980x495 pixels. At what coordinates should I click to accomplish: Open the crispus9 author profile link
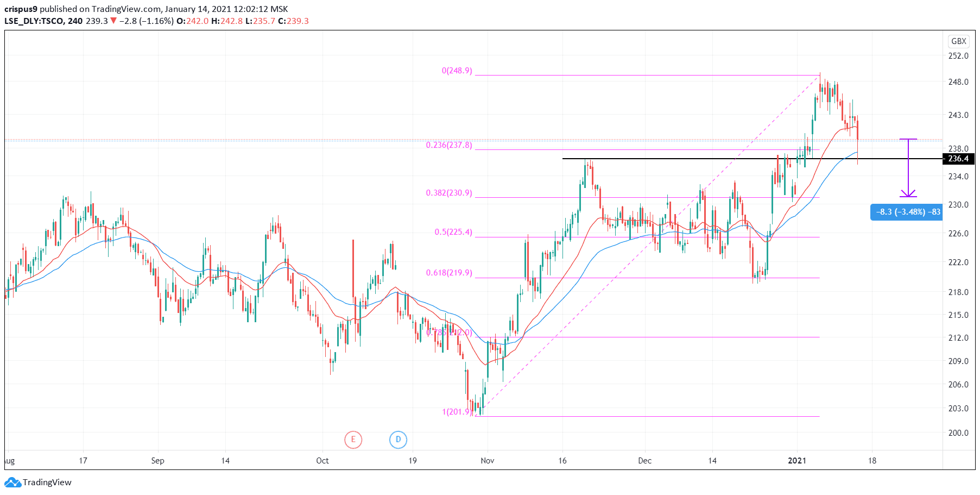point(21,9)
